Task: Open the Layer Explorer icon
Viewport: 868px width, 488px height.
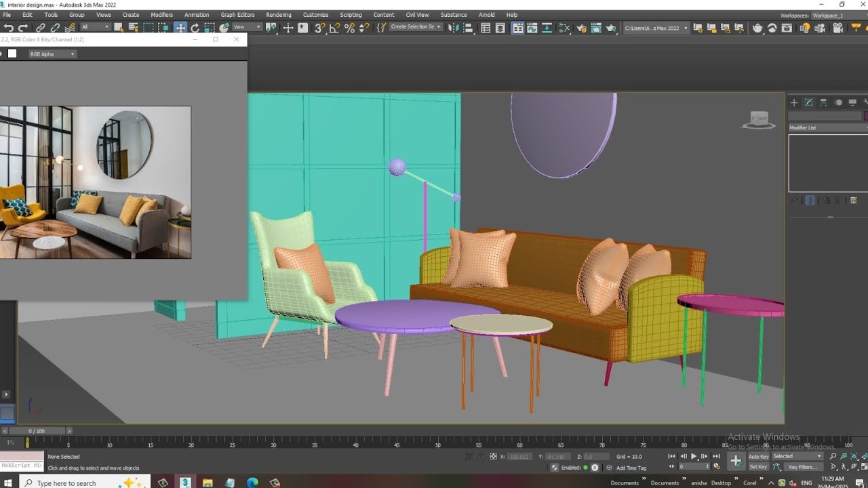Action: click(500, 28)
